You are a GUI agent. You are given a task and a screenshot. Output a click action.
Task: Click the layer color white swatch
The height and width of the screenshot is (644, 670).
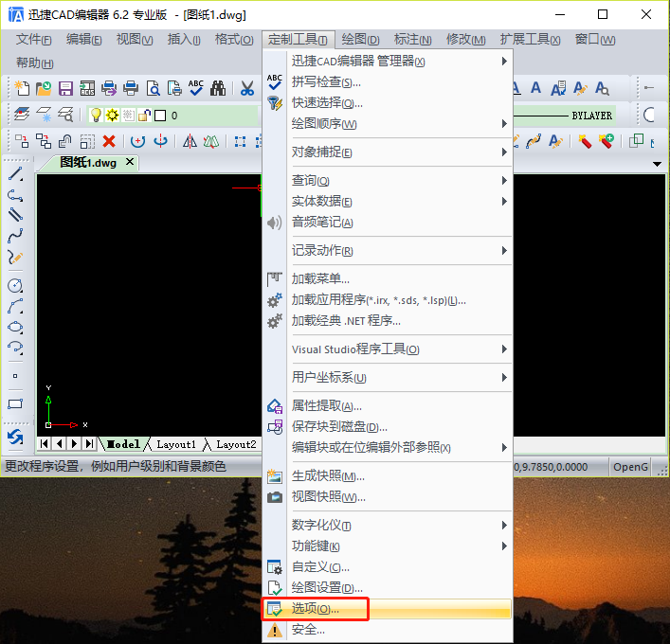160,116
